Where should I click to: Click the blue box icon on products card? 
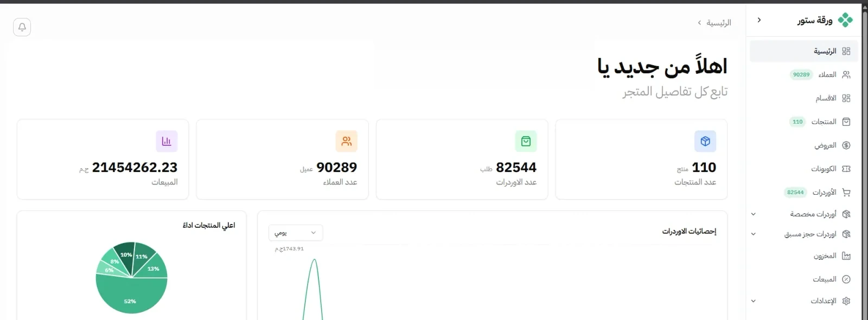click(x=705, y=142)
